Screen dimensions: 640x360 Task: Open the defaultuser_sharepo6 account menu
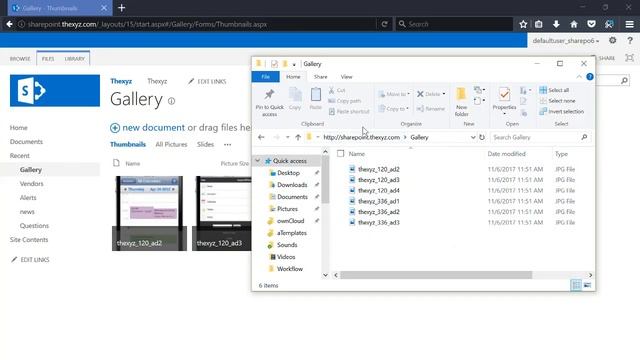point(566,40)
